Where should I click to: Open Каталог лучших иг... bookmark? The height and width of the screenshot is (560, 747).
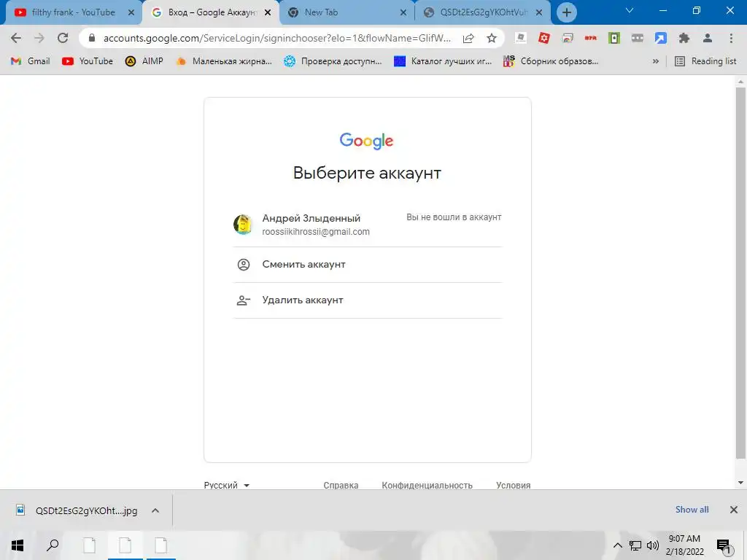tap(443, 61)
